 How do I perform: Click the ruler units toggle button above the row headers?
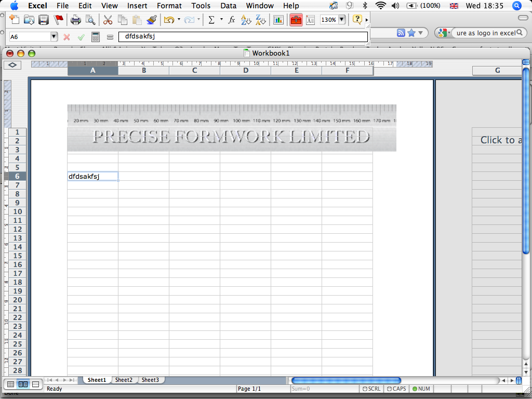point(12,65)
